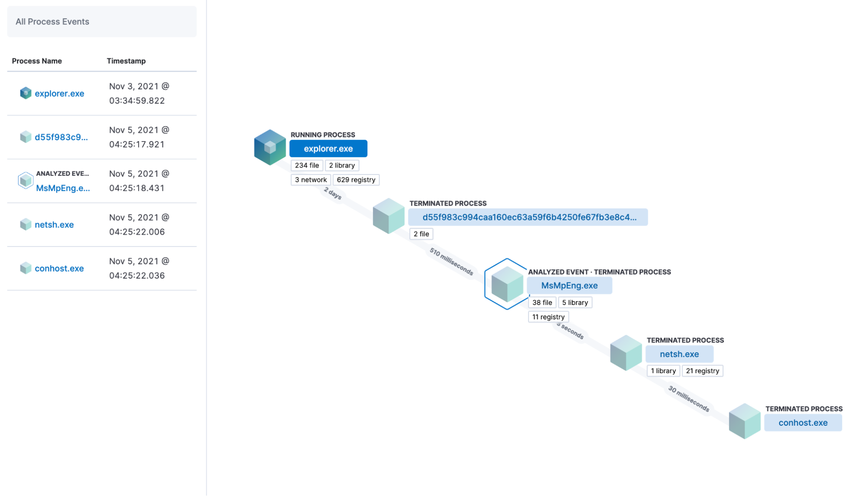Click the running explorer.exe cube icon
The width and height of the screenshot is (868, 496).
tap(269, 147)
